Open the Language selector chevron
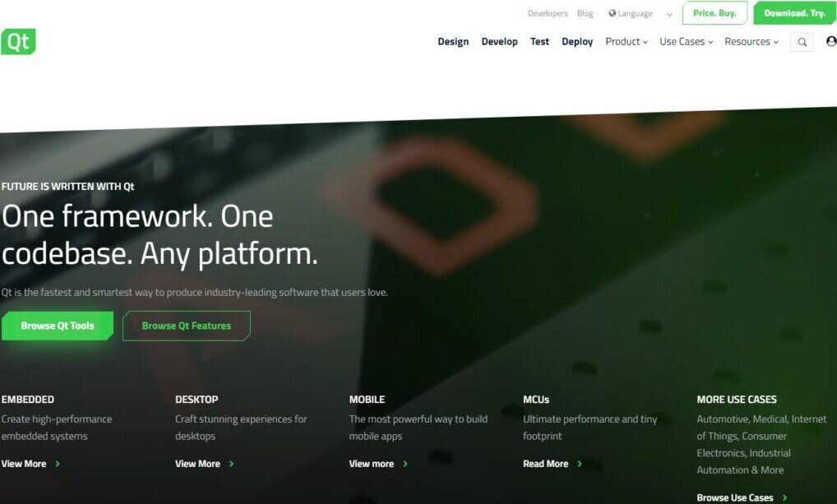This screenshot has height=504, width=837. point(669,14)
